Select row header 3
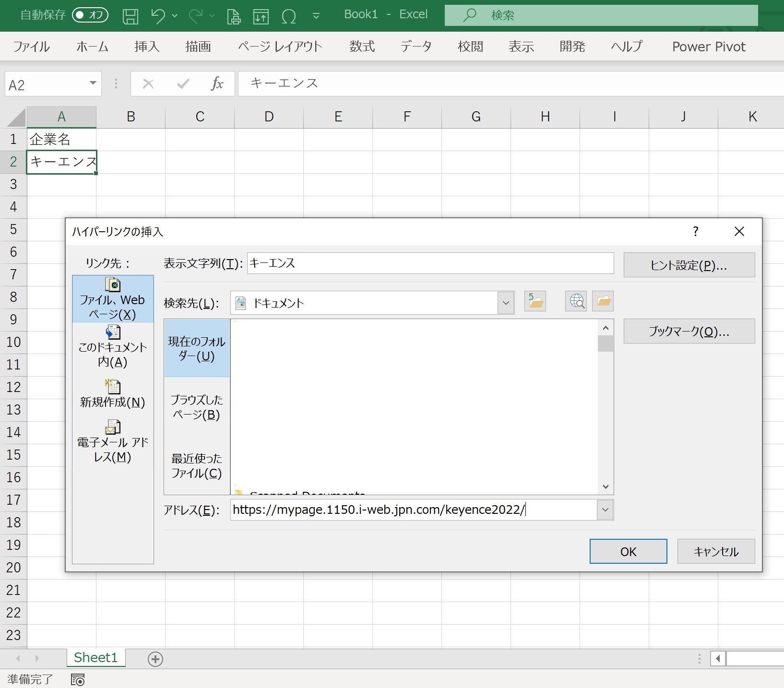 [x=13, y=184]
